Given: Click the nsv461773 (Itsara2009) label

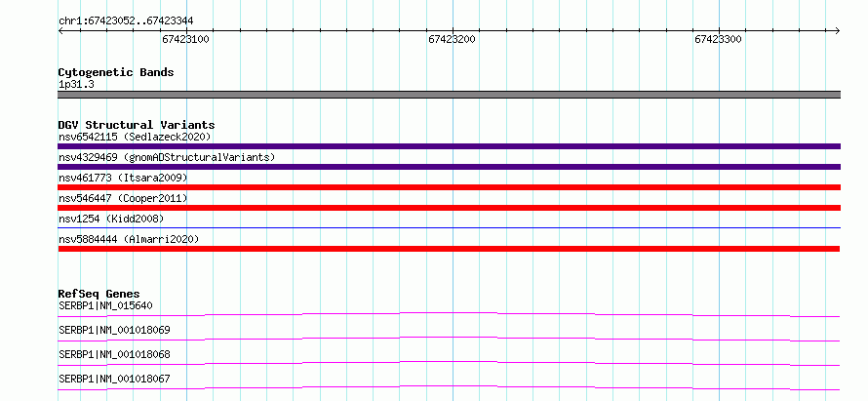Looking at the screenshot, I should 123,178.
